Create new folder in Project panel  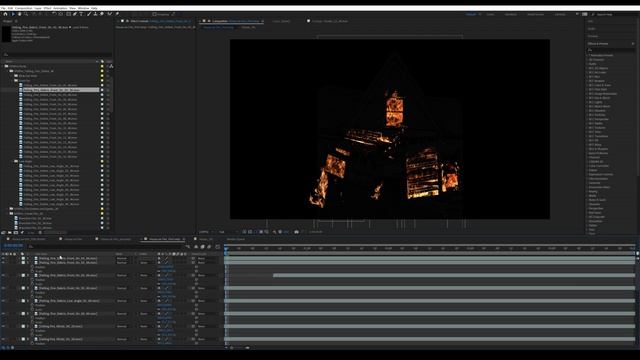[x=9, y=233]
